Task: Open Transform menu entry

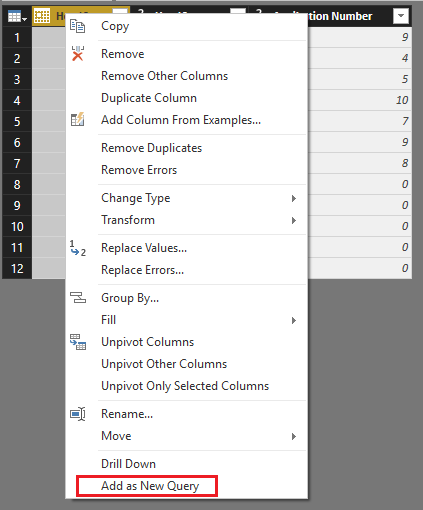Action: point(128,220)
